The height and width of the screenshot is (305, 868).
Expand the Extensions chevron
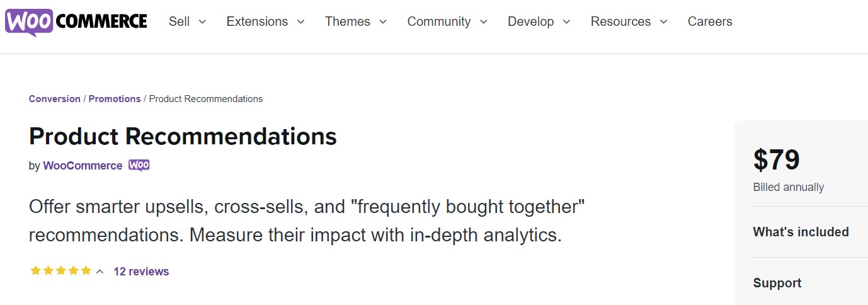[300, 21]
